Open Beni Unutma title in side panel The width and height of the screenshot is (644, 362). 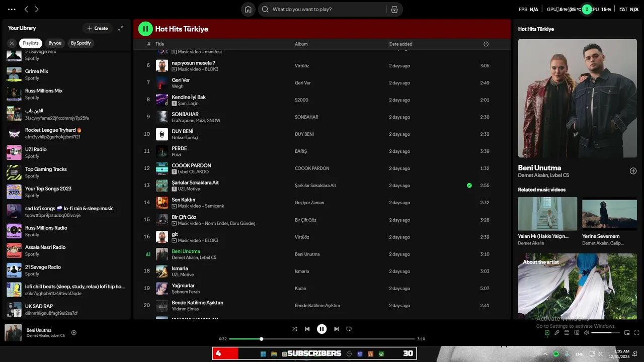pos(539,168)
